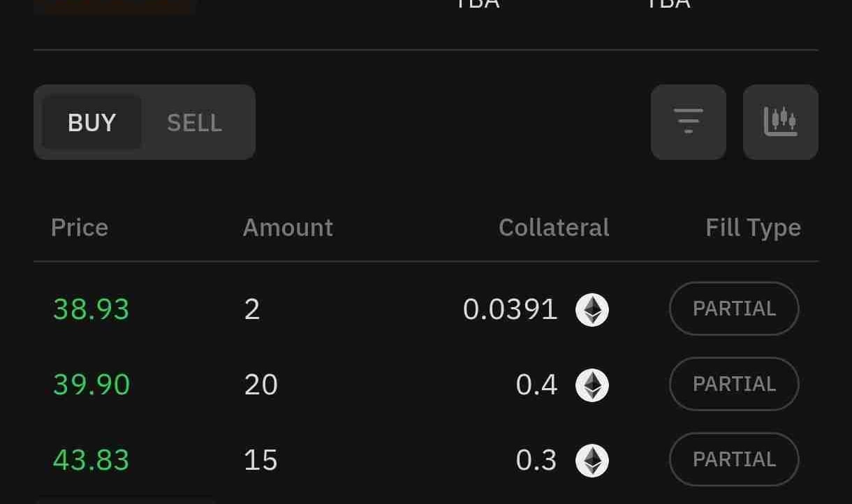The image size is (852, 504).
Task: Select the 43.83 price offer
Action: 91,460
